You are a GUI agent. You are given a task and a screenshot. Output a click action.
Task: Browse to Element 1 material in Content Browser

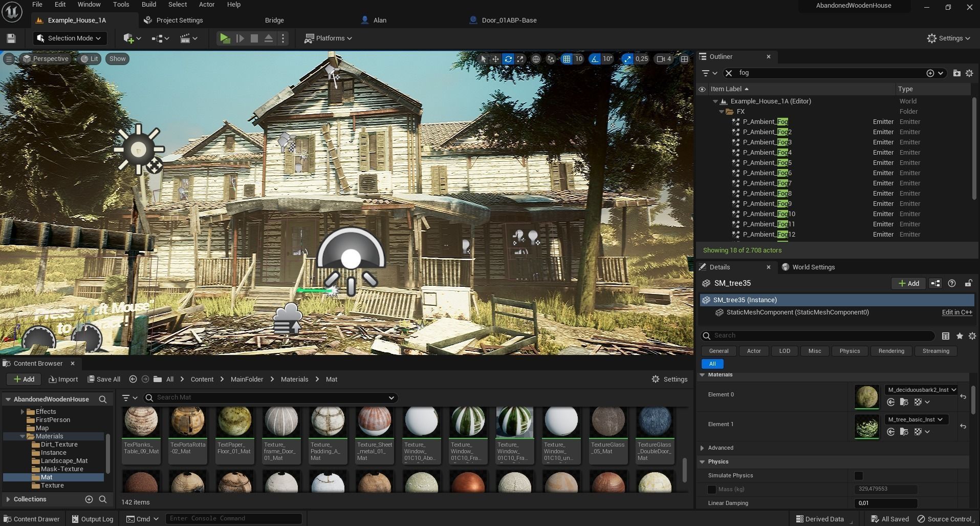[x=904, y=432]
